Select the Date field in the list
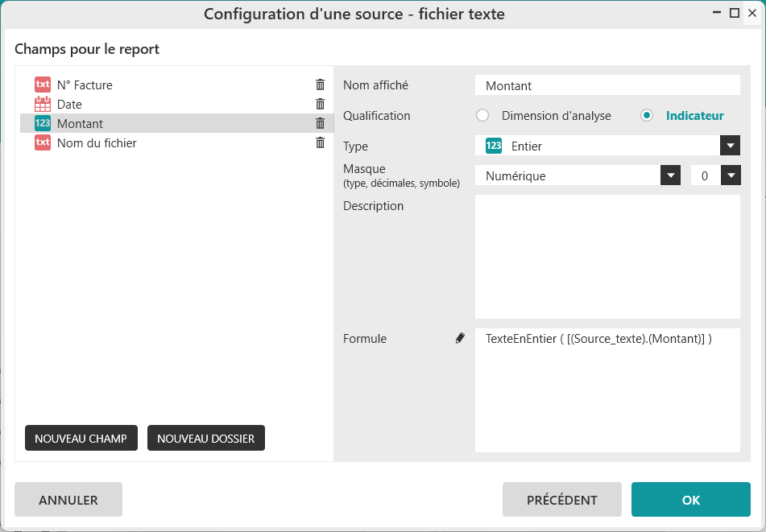The height and width of the screenshot is (532, 766). point(69,104)
